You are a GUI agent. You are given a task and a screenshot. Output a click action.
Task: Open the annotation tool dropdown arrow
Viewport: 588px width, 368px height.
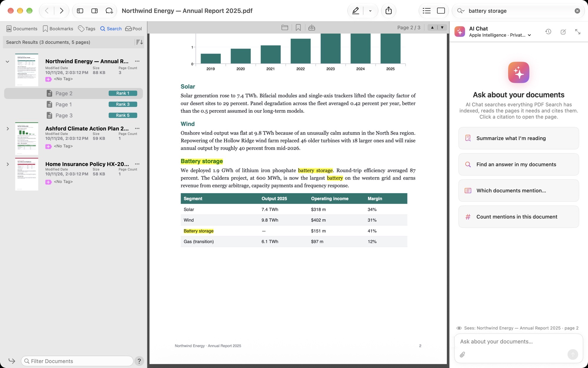tap(370, 11)
